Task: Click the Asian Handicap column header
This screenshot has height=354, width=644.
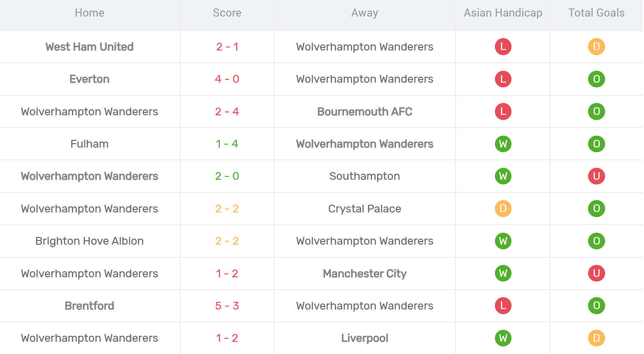Action: (503, 13)
